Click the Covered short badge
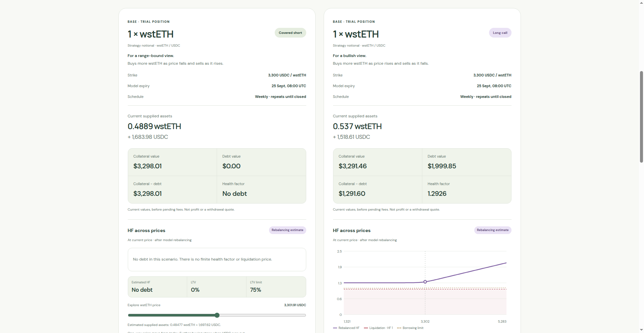The image size is (644, 333). tap(290, 33)
